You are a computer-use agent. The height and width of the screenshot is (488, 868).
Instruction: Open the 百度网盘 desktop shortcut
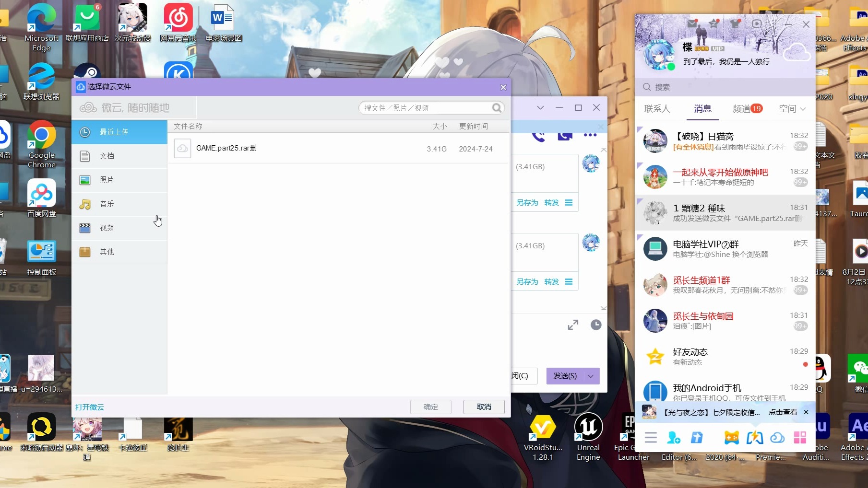click(x=42, y=198)
